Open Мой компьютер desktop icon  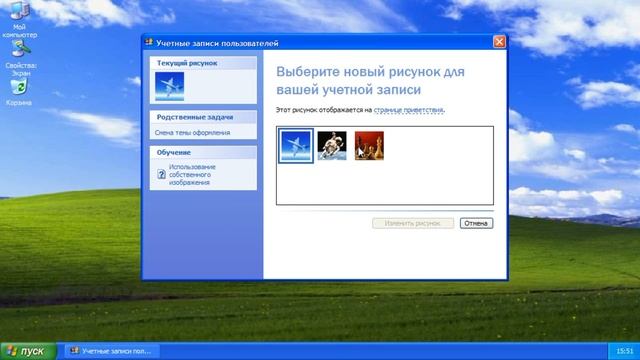20,19
